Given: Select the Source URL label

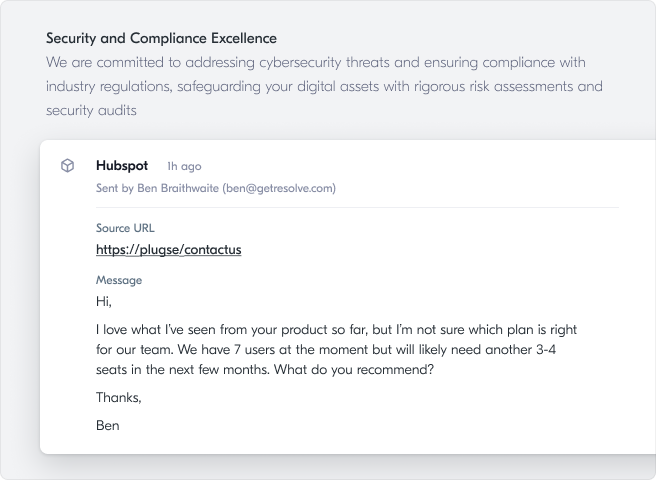Looking at the screenshot, I should coord(125,228).
